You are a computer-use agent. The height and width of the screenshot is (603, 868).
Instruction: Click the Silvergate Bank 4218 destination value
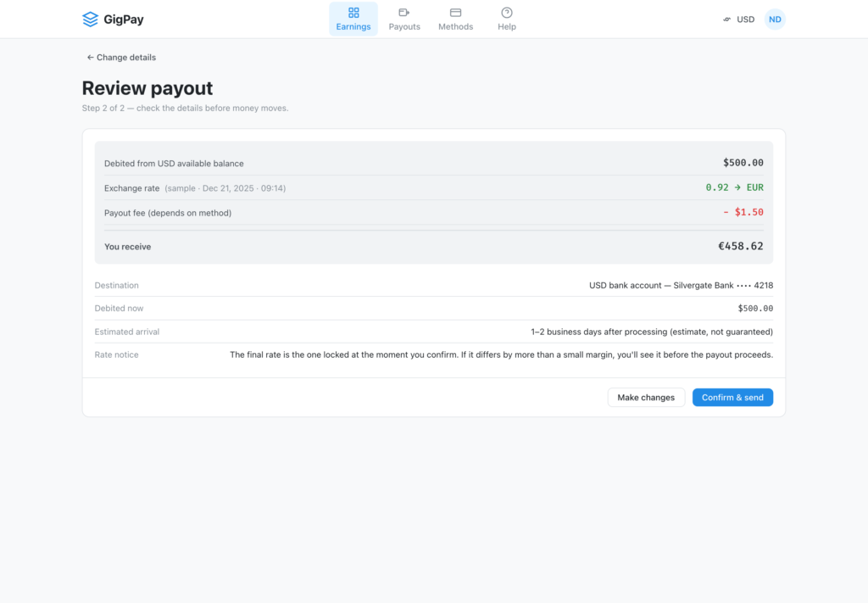(681, 286)
